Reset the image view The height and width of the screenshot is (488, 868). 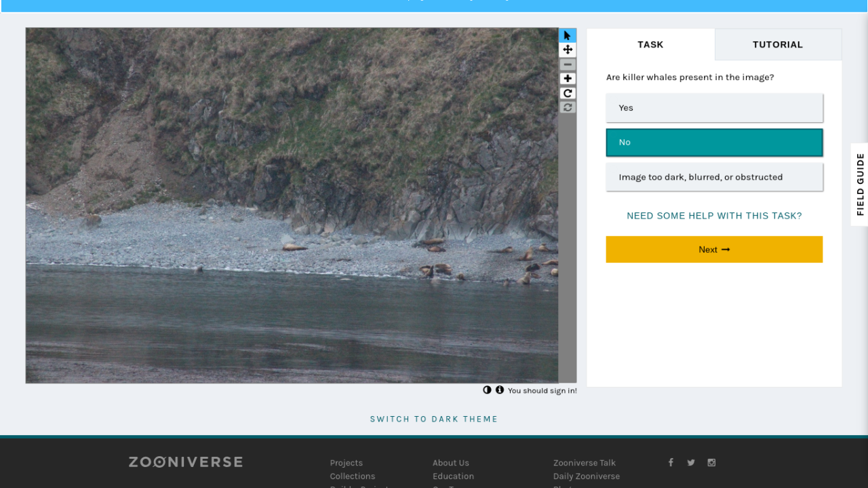(568, 107)
